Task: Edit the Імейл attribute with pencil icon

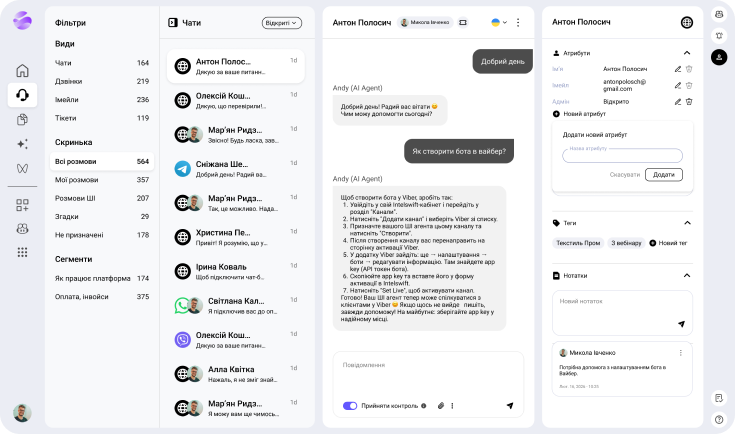Action: 677,85
